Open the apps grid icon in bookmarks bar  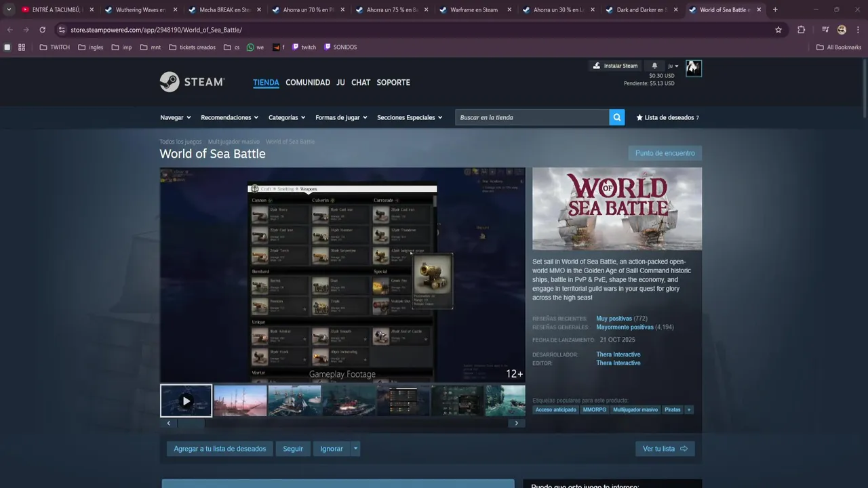[x=22, y=47]
